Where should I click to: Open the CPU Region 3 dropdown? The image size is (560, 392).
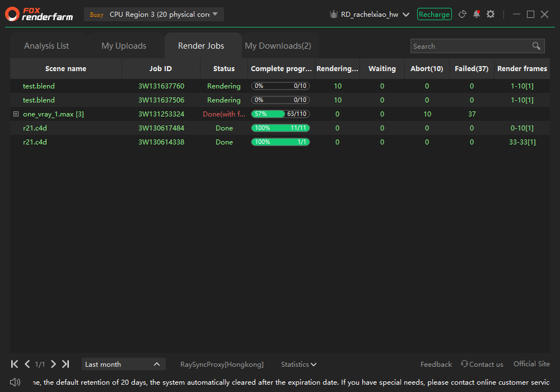154,15
